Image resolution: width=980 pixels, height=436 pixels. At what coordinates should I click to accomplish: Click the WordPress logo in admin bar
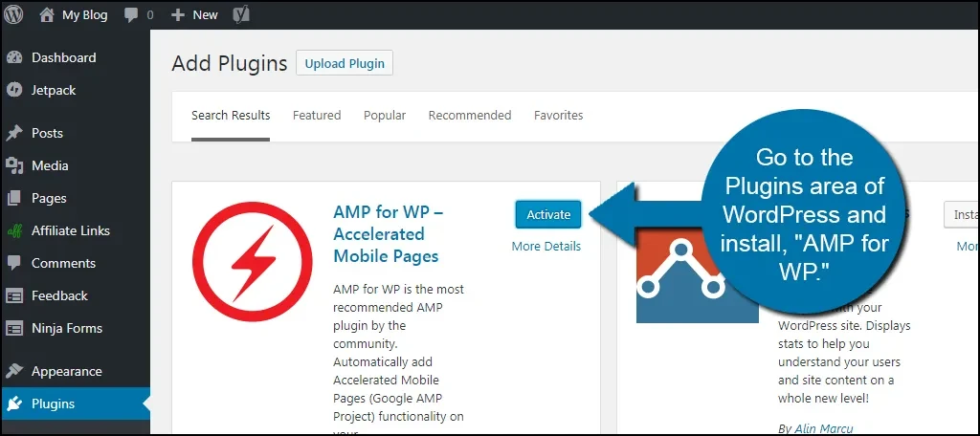(x=14, y=14)
